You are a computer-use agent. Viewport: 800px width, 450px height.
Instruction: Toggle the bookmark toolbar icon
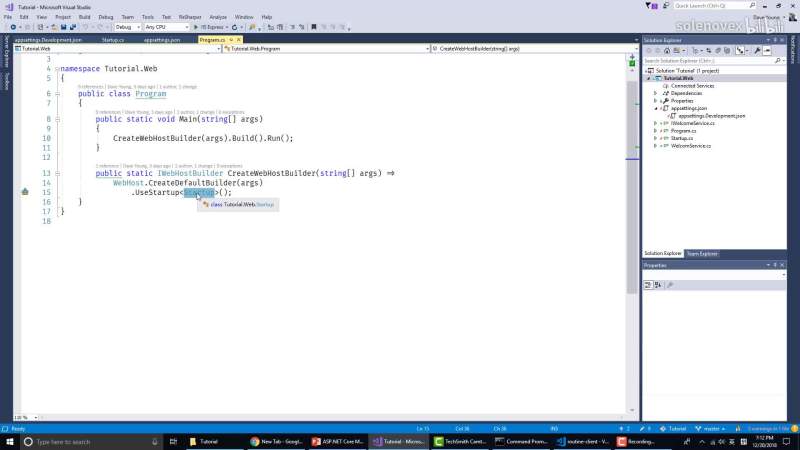pos(314,27)
